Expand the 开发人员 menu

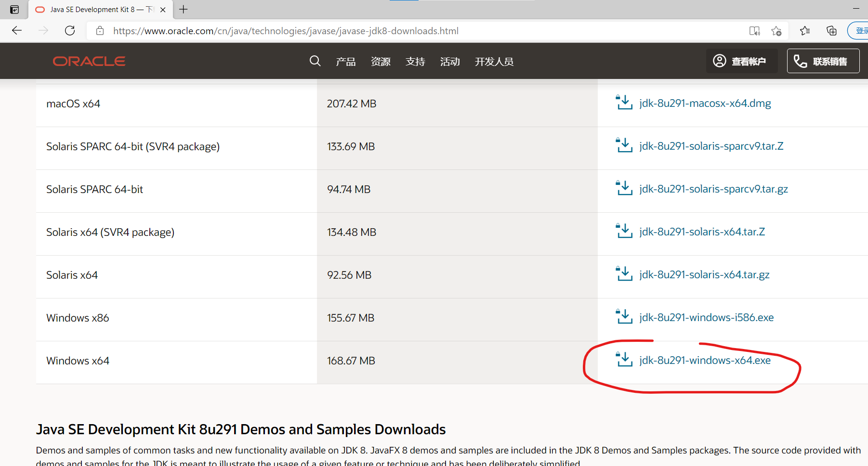[x=494, y=62]
